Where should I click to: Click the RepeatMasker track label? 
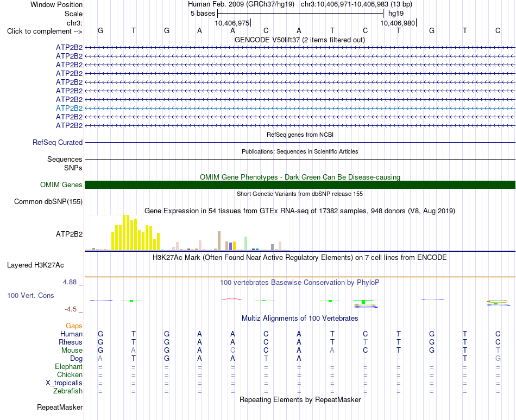[x=60, y=407]
